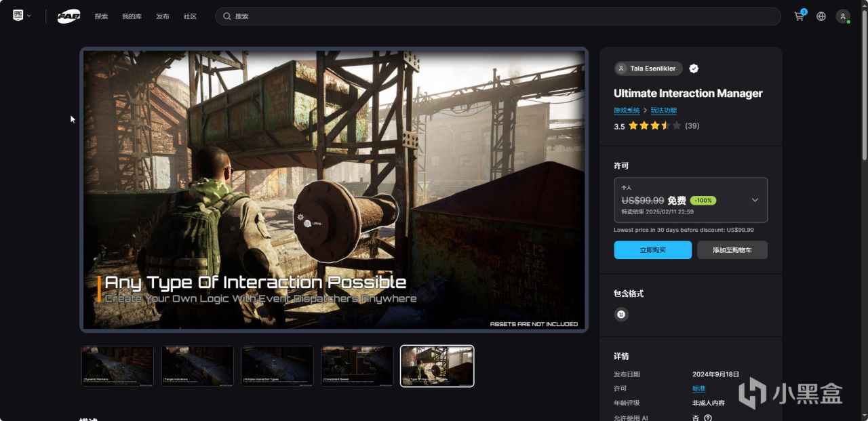Select the Dynamic Markers thumbnail
The width and height of the screenshot is (868, 421).
pyautogui.click(x=118, y=366)
